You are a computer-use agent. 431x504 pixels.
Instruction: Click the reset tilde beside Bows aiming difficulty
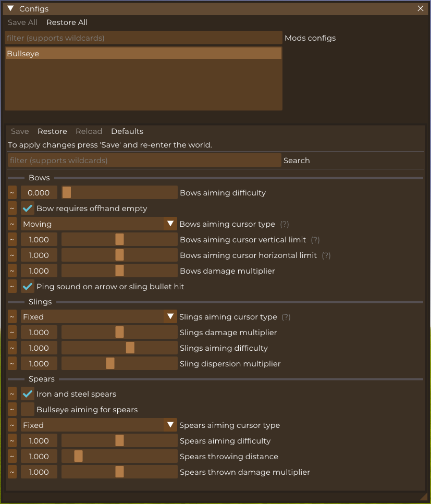tap(12, 193)
